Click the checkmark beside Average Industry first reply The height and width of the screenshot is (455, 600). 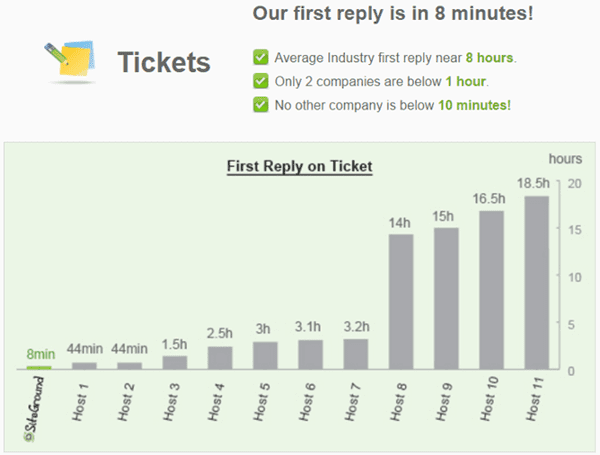click(x=261, y=58)
